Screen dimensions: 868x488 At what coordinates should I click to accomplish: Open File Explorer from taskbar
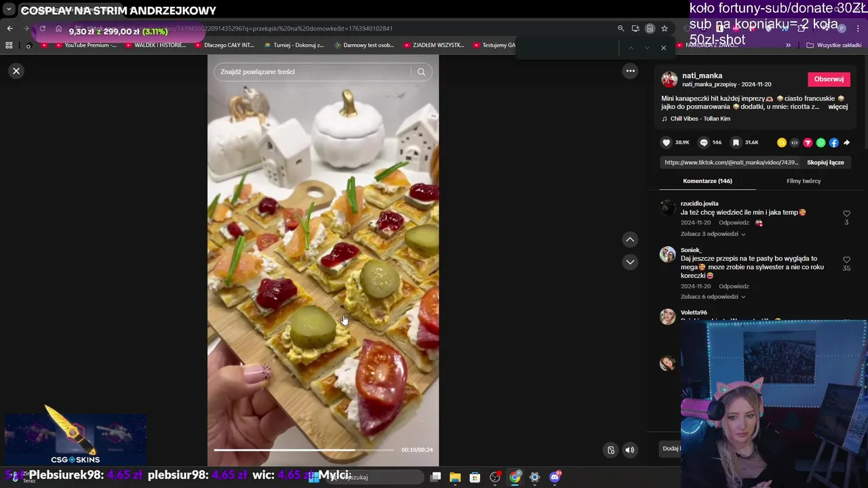(455, 477)
